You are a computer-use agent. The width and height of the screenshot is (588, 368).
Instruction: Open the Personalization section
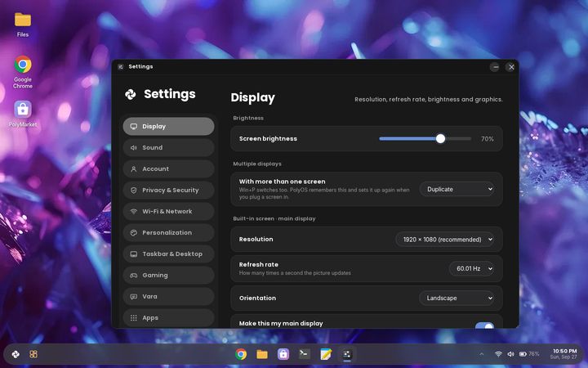tap(169, 233)
